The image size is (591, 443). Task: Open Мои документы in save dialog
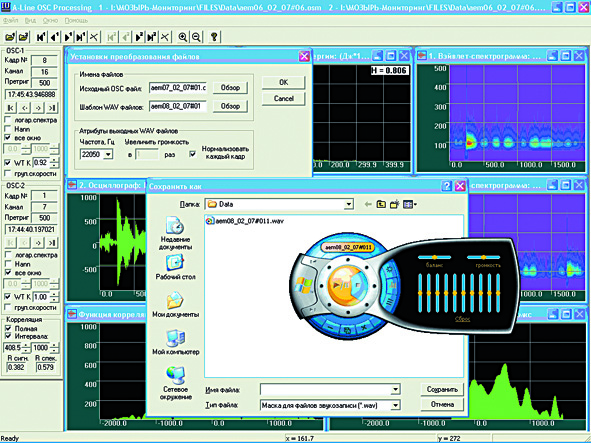click(175, 305)
